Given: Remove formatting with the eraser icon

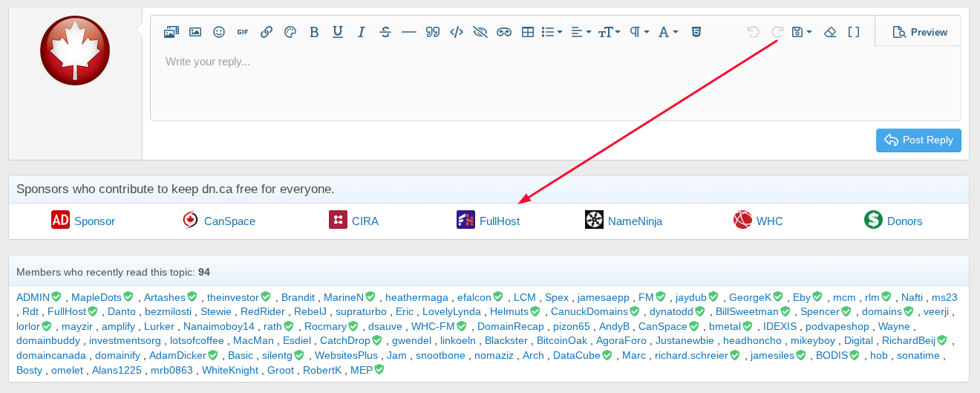Looking at the screenshot, I should pyautogui.click(x=830, y=32).
